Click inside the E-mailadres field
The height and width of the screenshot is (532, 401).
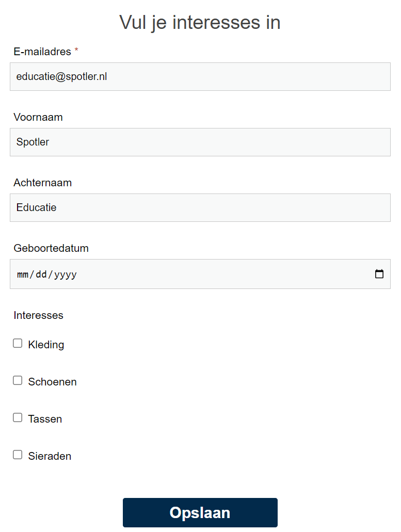coord(200,76)
